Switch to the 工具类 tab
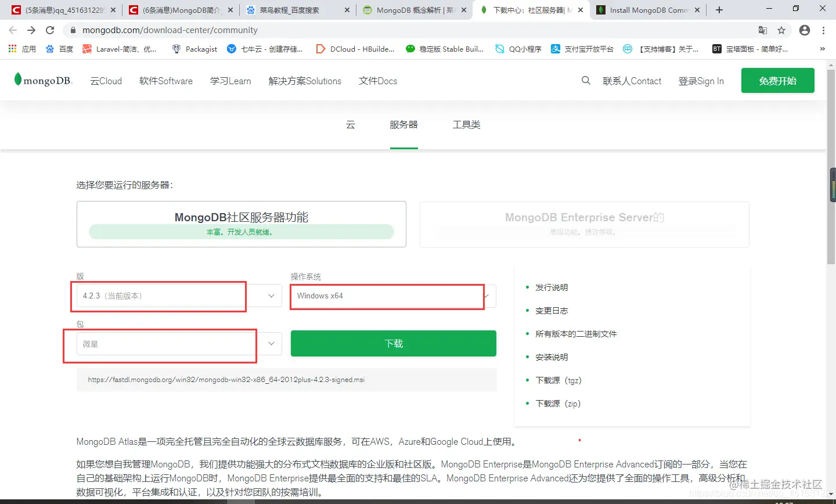The image size is (836, 504). (x=466, y=124)
